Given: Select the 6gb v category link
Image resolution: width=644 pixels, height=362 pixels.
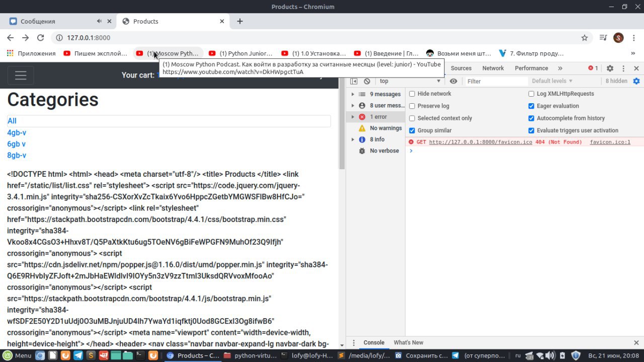Looking at the screenshot, I should [17, 144].
